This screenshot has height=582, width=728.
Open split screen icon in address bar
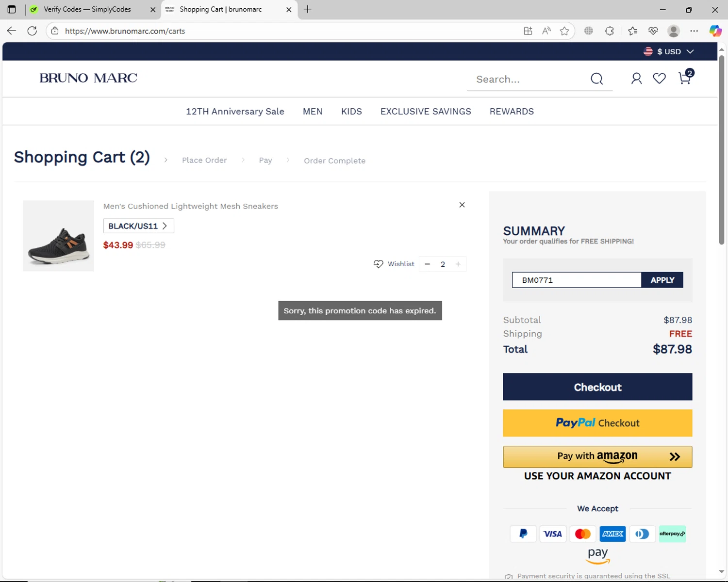(528, 31)
